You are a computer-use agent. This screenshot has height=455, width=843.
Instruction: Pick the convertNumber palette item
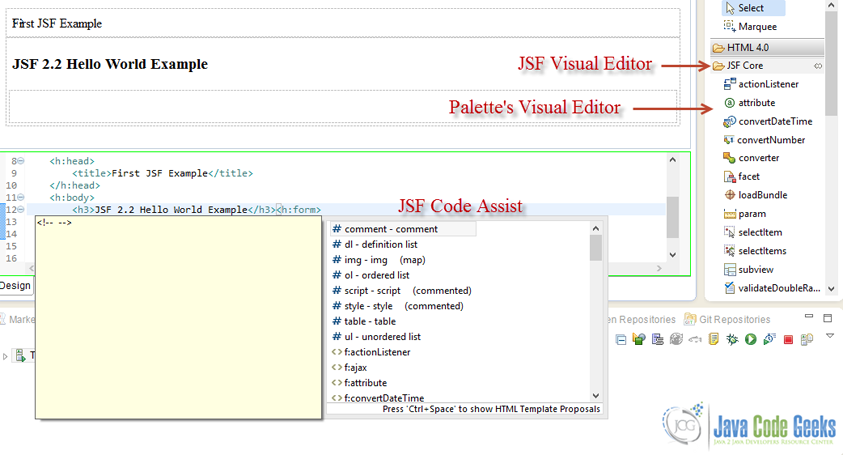764,140
